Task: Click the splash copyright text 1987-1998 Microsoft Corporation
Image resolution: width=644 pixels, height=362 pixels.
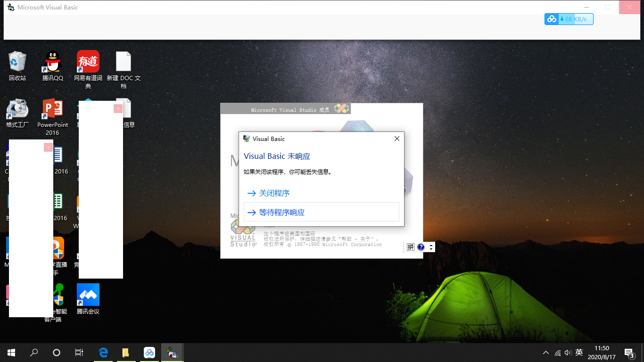Action: coord(322,245)
